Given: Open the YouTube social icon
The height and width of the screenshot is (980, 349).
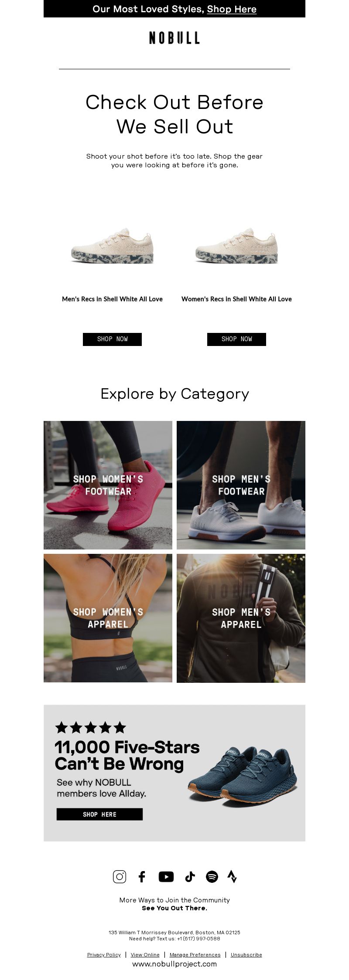Looking at the screenshot, I should point(166,876).
